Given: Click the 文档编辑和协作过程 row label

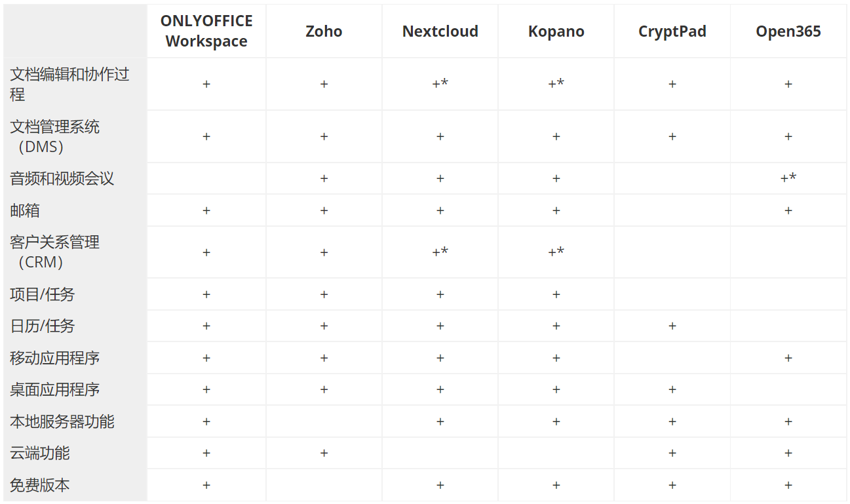Looking at the screenshot, I should [69, 84].
